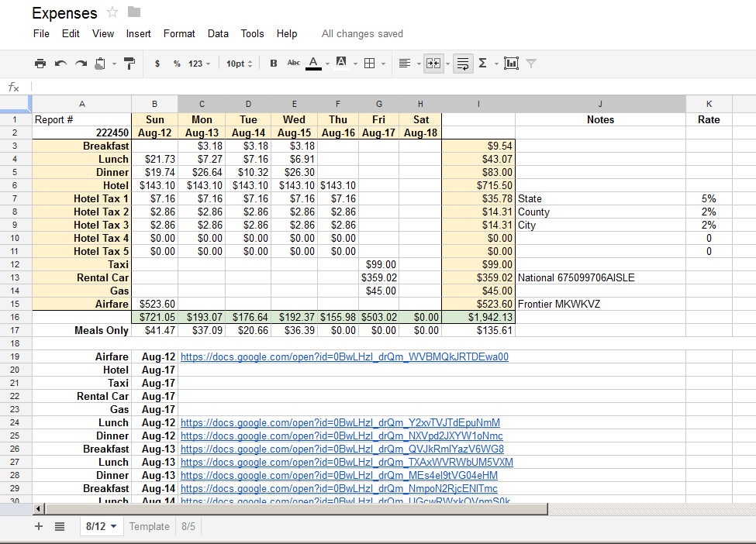Open the 8/12 sheet tab menu arrow

115,526
